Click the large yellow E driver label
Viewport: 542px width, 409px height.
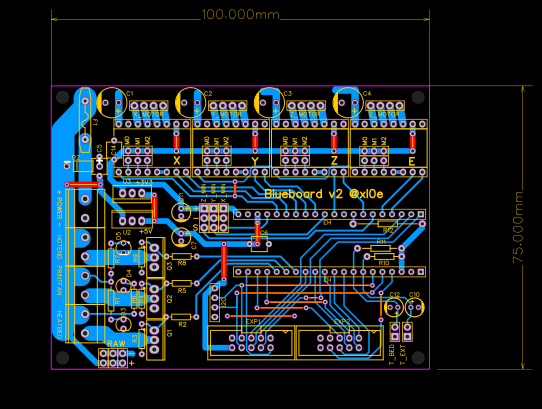pos(412,161)
